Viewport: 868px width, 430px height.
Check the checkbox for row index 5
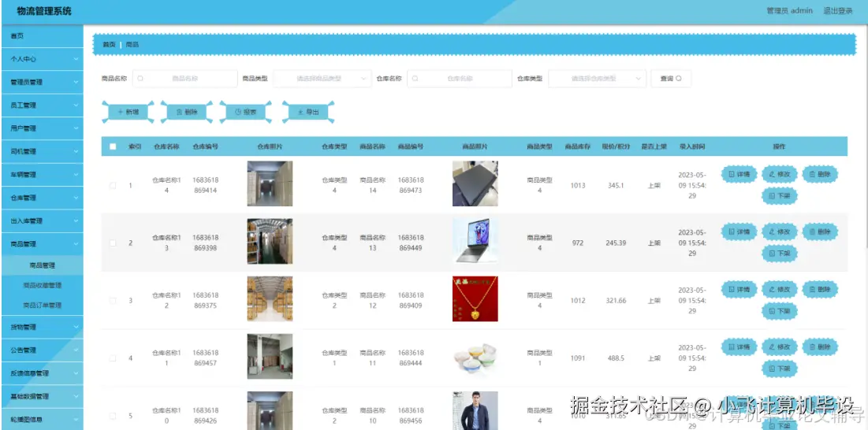(x=113, y=416)
